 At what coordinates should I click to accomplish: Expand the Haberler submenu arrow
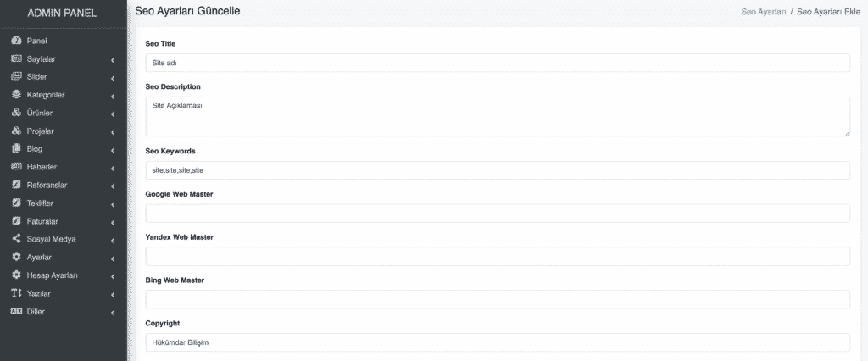point(113,168)
